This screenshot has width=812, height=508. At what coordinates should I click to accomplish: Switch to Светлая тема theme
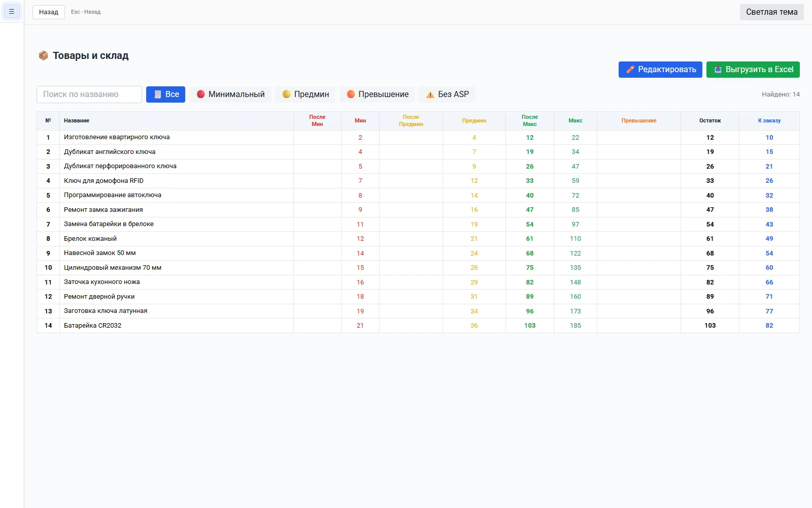771,12
